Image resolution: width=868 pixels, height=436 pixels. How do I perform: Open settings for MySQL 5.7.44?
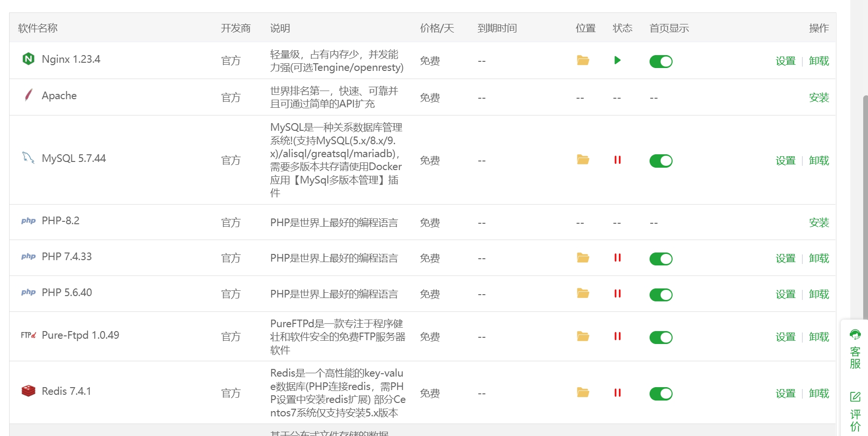point(786,161)
